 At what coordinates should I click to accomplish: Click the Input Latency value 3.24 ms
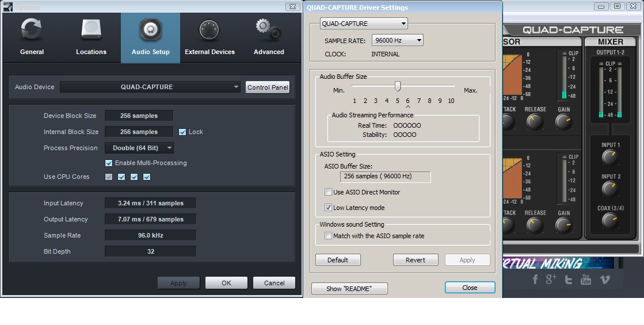150,203
